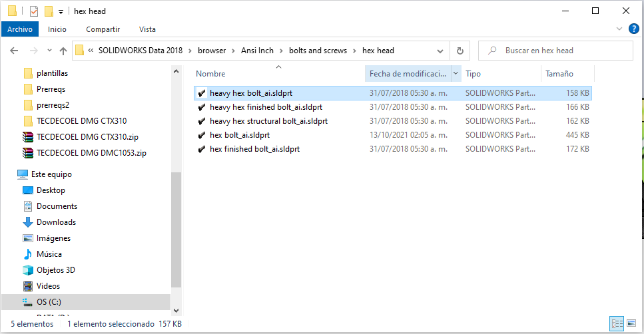The image size is (644, 334).
Task: Click New Folder quick access icon
Action: pos(49,11)
